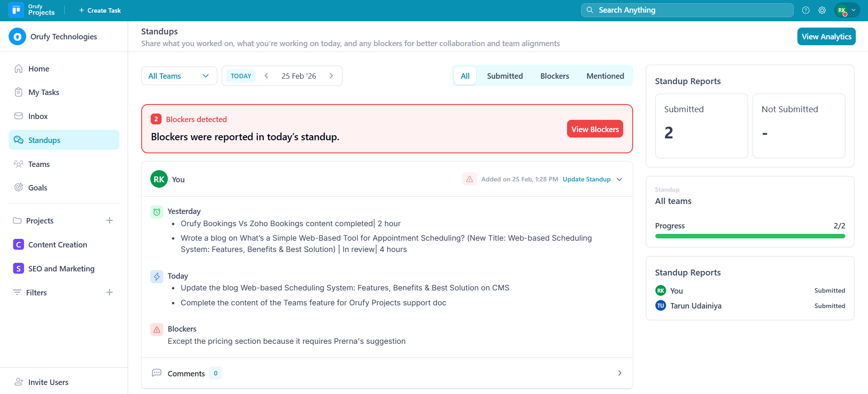Click the Search Anything input field

point(687,10)
